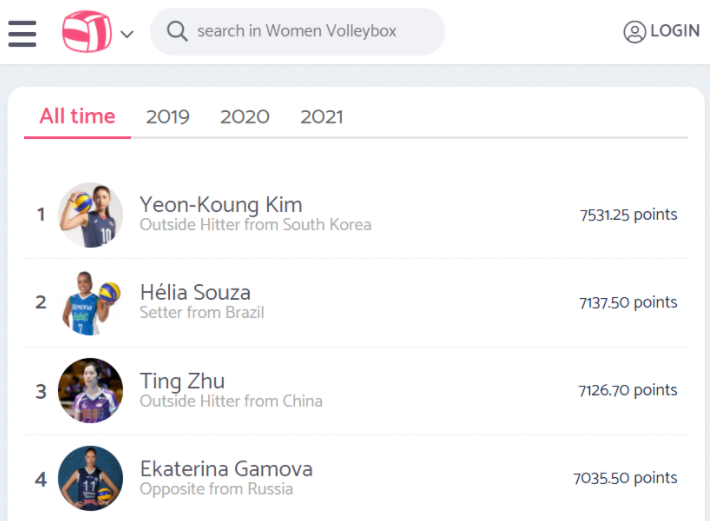Screen dimensions: 710x521
Task: Click the Hélia Souza name link
Action: (x=195, y=293)
